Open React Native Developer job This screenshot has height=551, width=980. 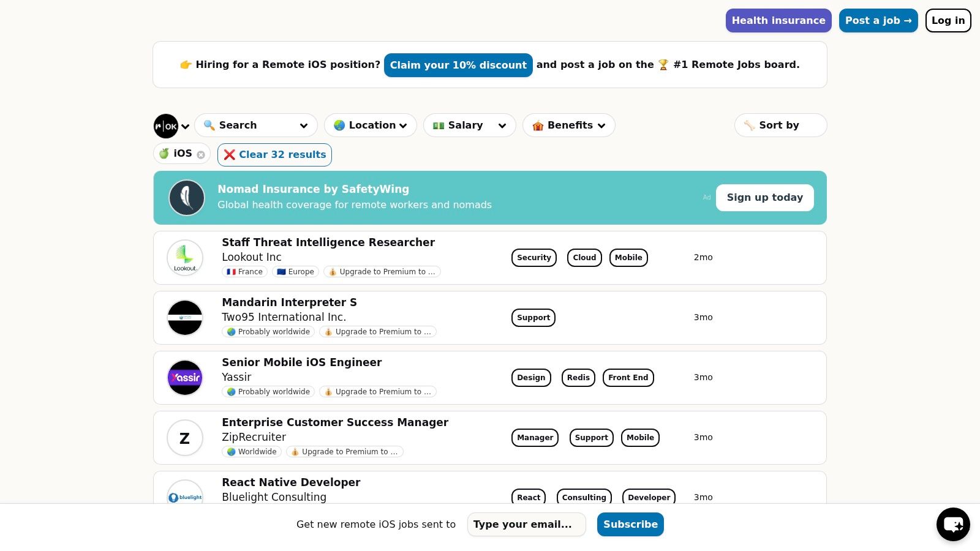pyautogui.click(x=291, y=482)
